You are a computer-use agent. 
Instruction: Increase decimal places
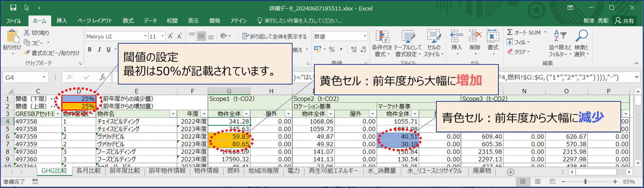[354, 49]
